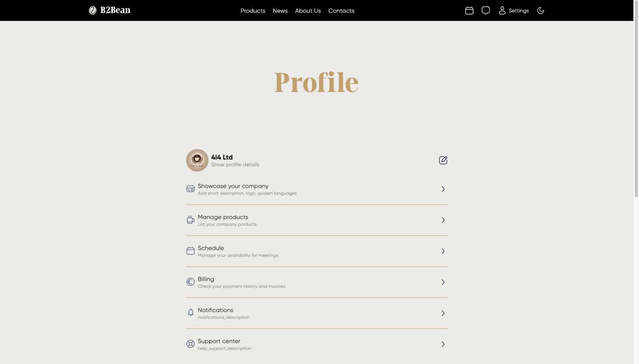
Task: Click the calendar icon beside Schedule
Action: coord(191,251)
